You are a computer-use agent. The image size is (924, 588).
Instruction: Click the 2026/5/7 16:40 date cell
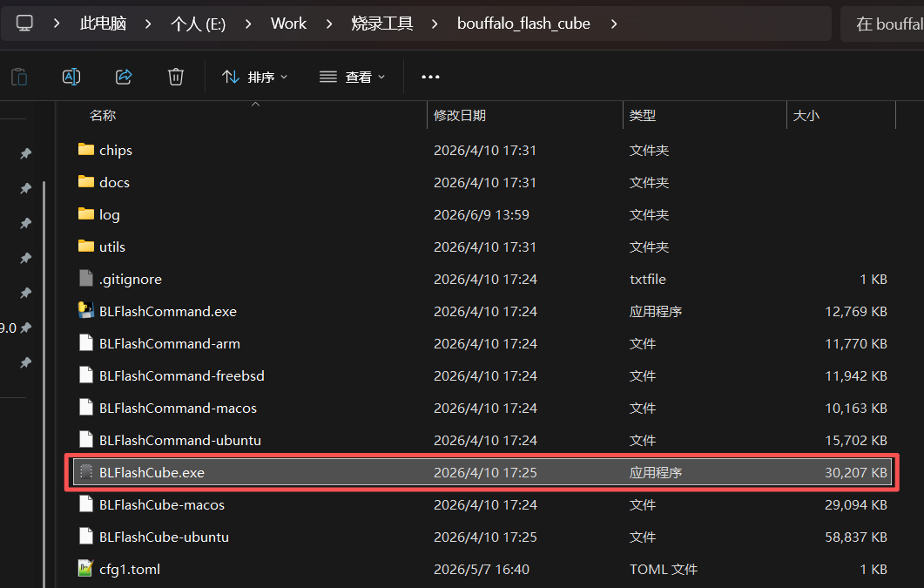(x=482, y=569)
